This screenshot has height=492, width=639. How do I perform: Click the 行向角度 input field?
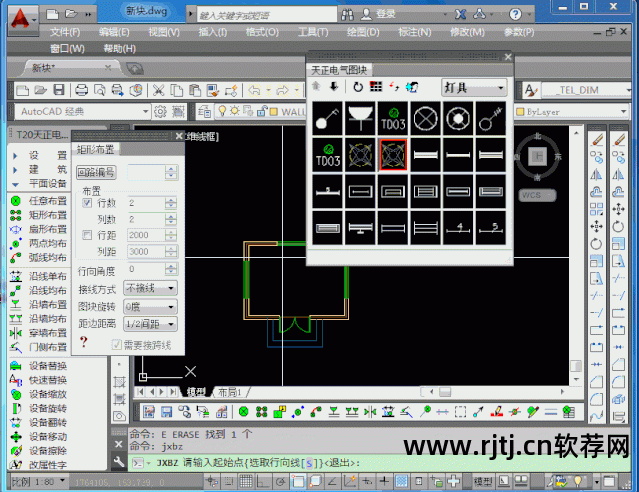[x=151, y=270]
